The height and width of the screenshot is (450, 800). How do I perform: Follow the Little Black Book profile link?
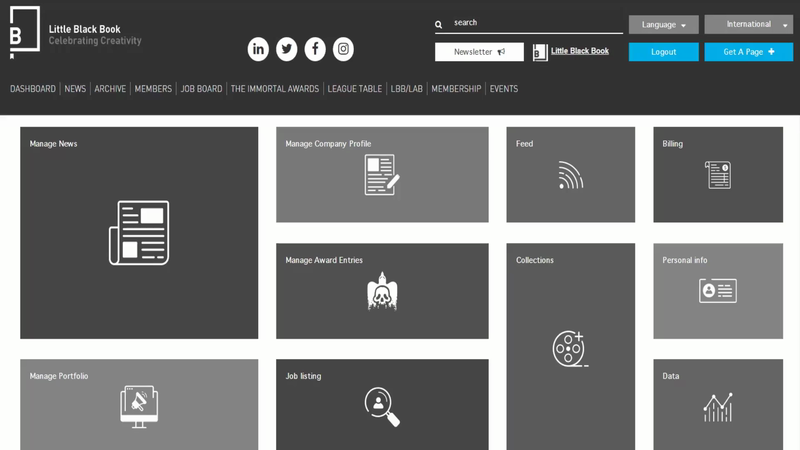[580, 51]
